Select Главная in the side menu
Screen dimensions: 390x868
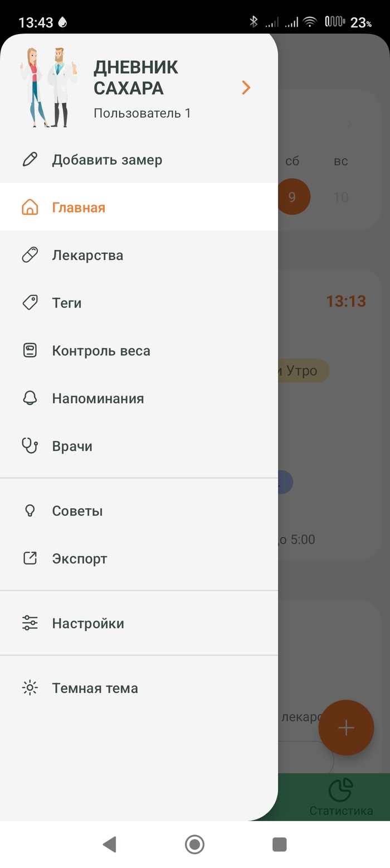coord(79,208)
